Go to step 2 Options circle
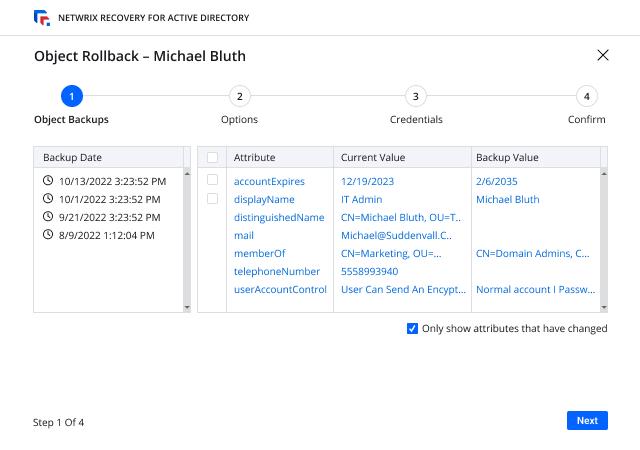The height and width of the screenshot is (450, 640). pos(239,96)
